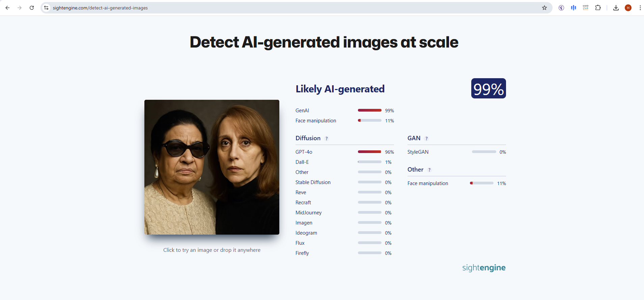Click the GenAI 99% progress bar
This screenshot has width=644, height=300.
coord(370,110)
